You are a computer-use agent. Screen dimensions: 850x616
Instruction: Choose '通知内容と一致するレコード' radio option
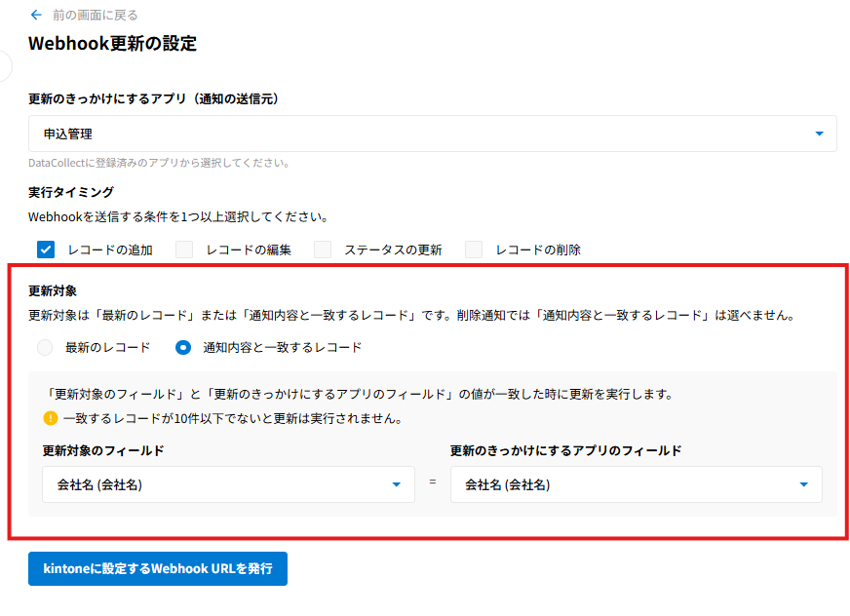(x=183, y=347)
